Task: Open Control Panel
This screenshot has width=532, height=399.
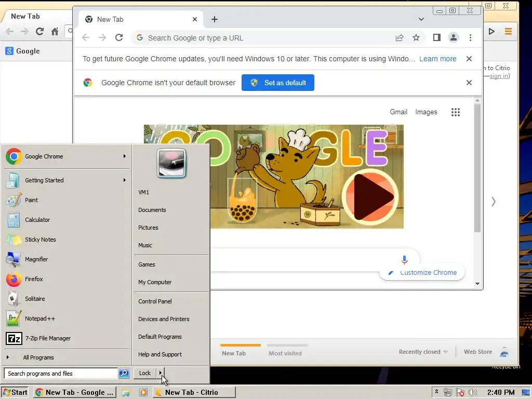Action: [x=155, y=301]
